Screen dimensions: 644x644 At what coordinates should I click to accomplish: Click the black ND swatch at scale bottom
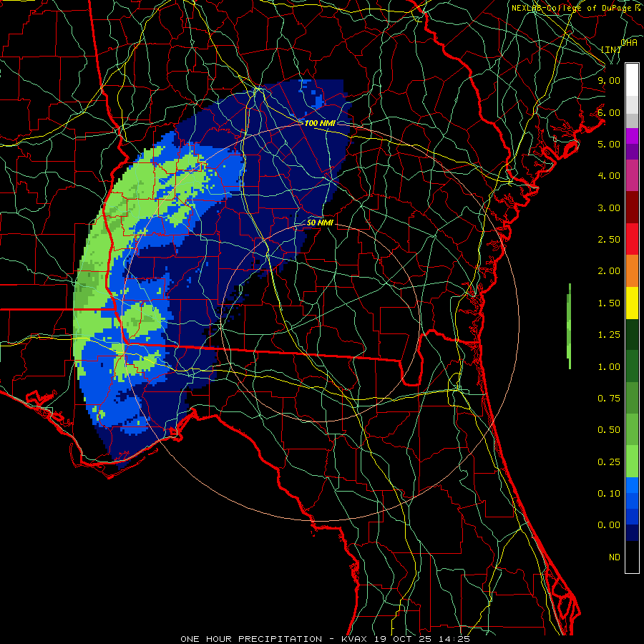coord(632,557)
